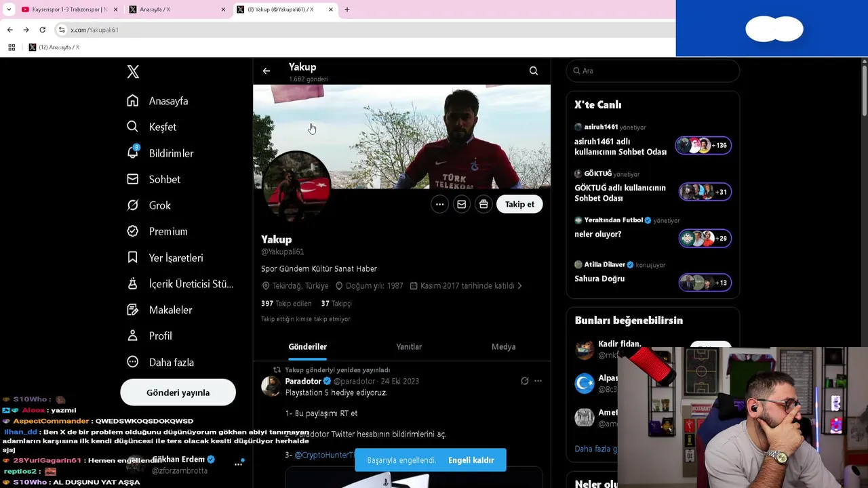Image resolution: width=868 pixels, height=488 pixels.
Task: Click Takip et follow button
Action: coord(519,204)
